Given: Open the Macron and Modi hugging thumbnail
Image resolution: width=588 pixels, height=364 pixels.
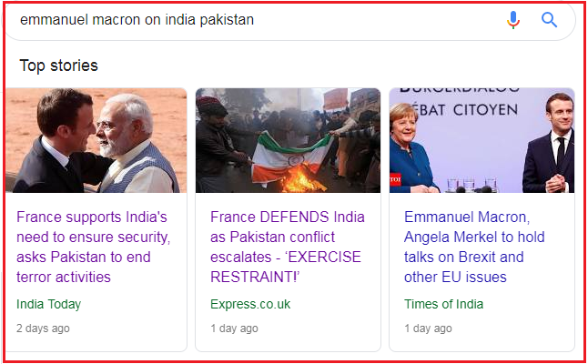Looking at the screenshot, I should click(96, 140).
